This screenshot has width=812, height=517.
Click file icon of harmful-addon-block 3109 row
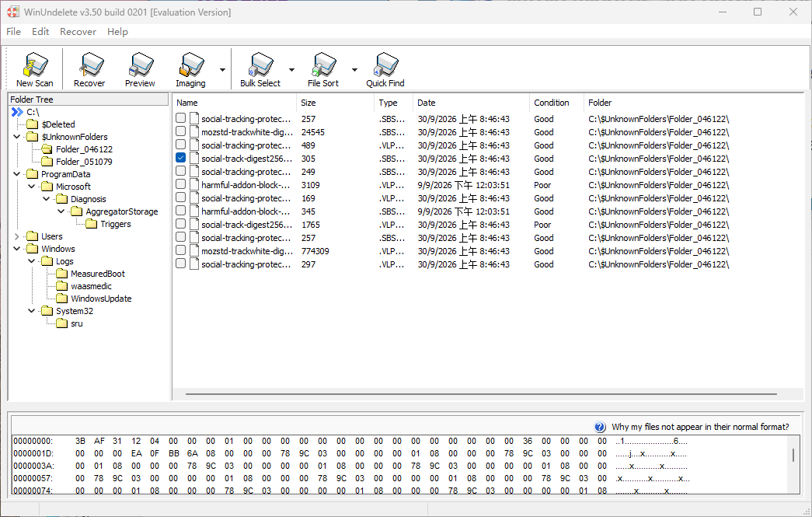point(194,184)
